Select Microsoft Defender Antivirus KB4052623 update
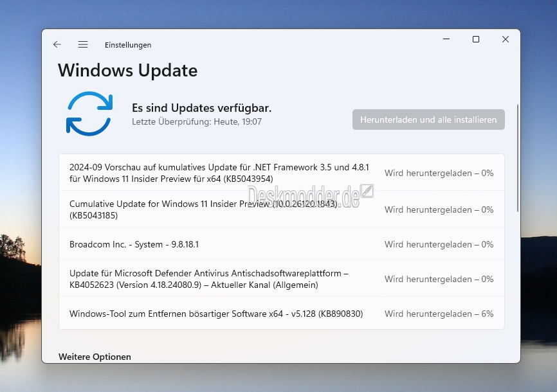Screen dimensions: 557x392 pyautogui.click(x=282, y=279)
